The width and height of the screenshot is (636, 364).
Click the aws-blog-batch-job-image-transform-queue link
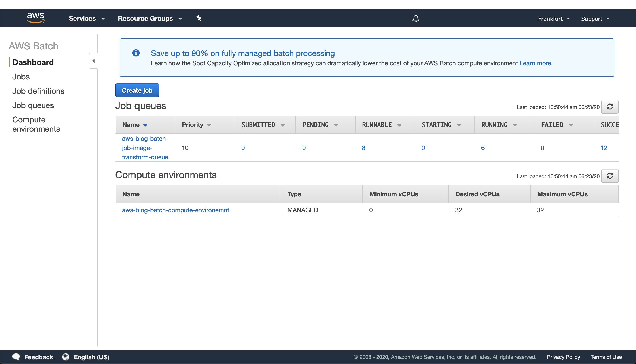145,148
